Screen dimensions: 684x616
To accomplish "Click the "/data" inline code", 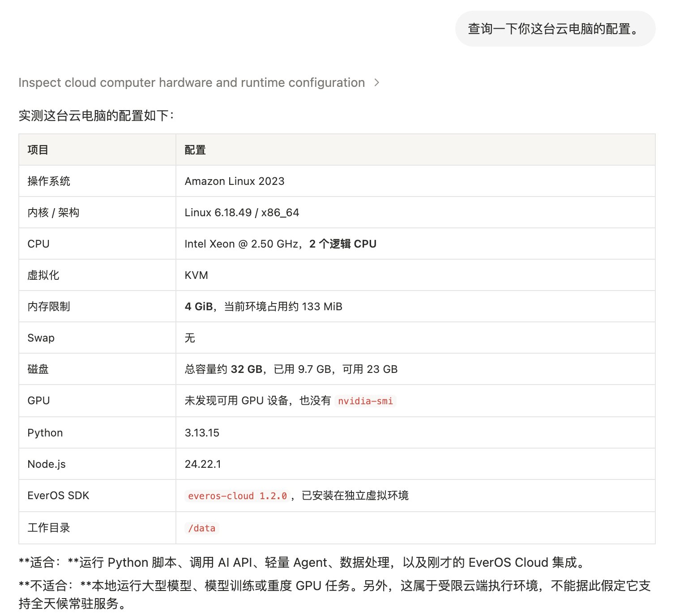I will [202, 528].
